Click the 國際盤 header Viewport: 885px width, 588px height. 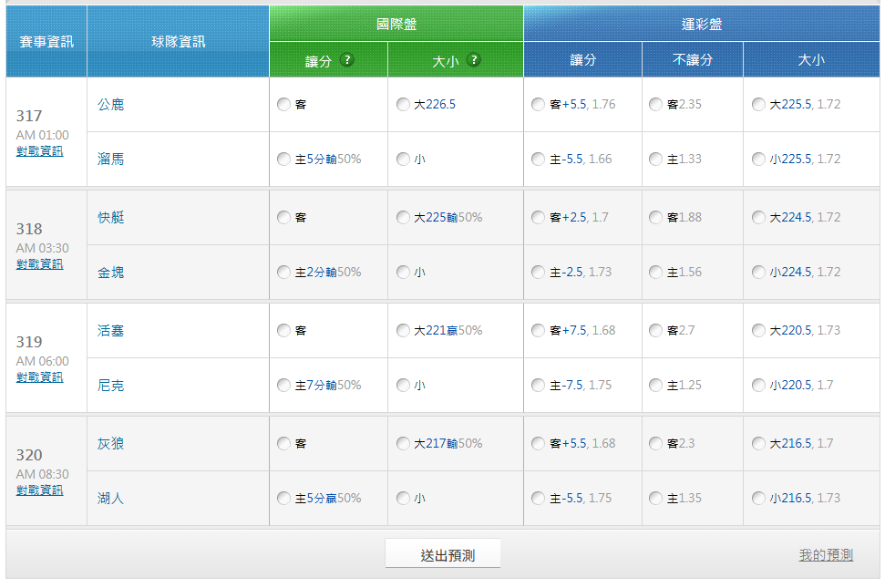396,24
